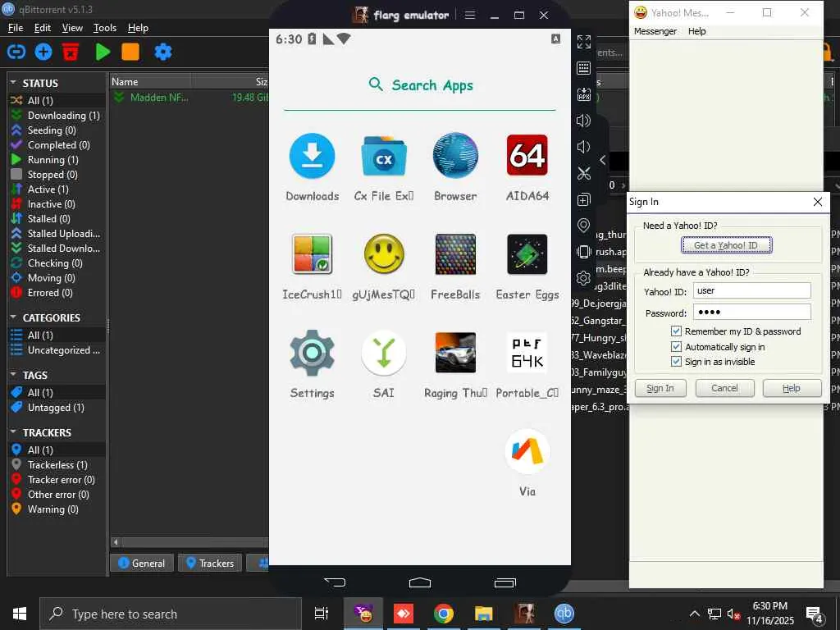Click the emulator sidebar collapse arrow

603,160
